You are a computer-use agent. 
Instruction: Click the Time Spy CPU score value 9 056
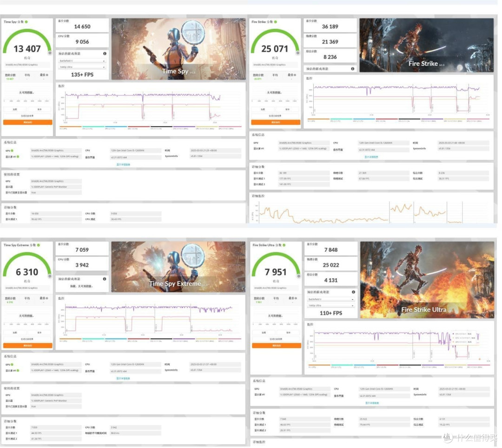click(x=82, y=42)
